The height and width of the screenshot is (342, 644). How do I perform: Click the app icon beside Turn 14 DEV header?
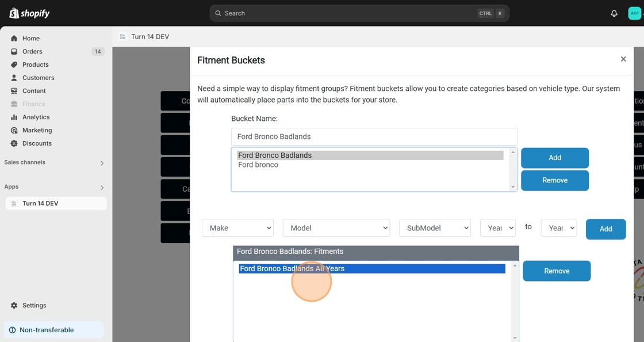pyautogui.click(x=122, y=37)
